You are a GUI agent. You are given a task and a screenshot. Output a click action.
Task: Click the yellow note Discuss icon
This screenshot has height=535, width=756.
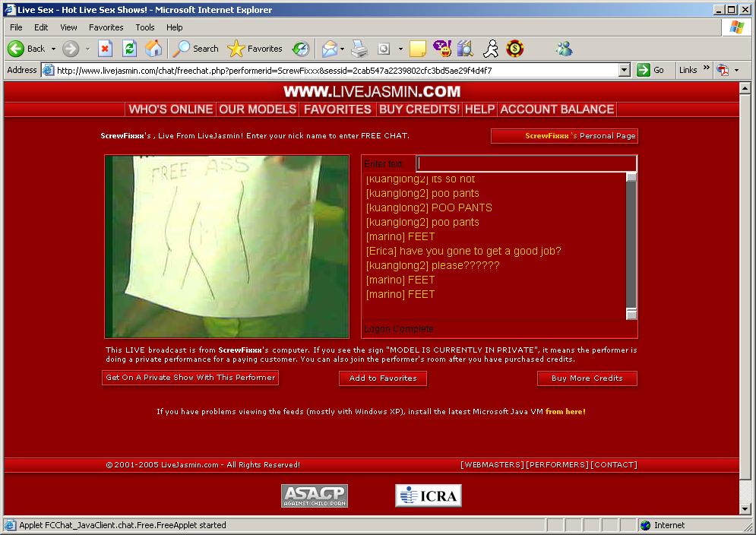(x=418, y=49)
